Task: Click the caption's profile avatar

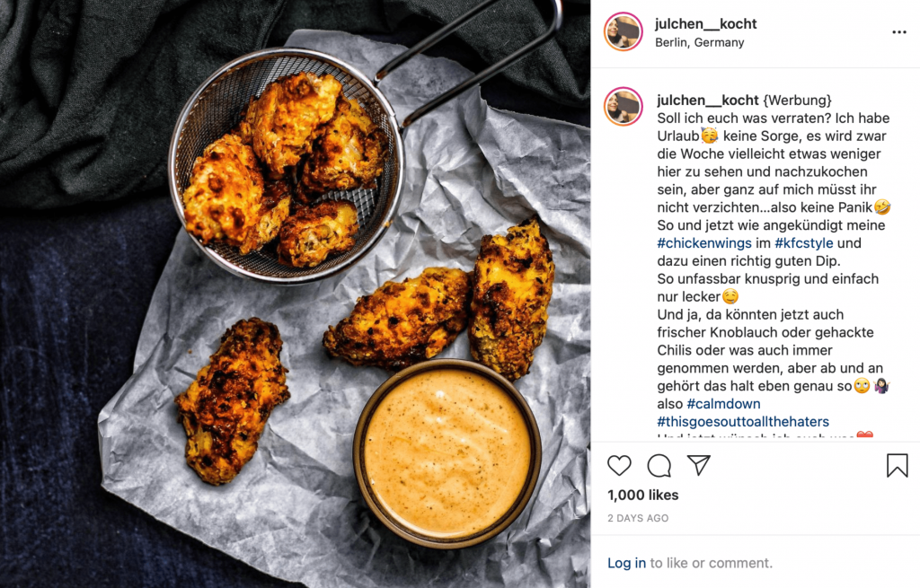Action: click(x=624, y=107)
